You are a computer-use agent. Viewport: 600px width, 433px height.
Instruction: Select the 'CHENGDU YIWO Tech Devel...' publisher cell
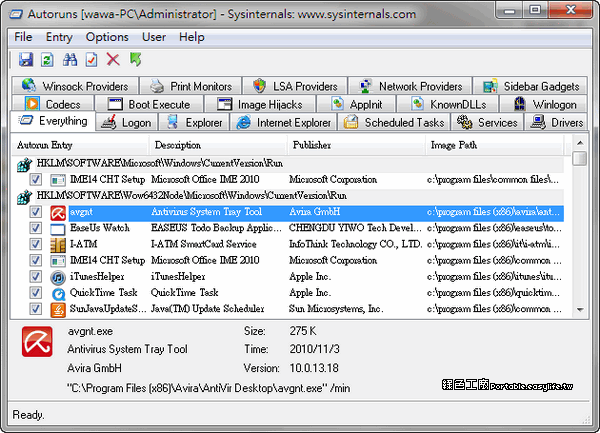coord(355,228)
